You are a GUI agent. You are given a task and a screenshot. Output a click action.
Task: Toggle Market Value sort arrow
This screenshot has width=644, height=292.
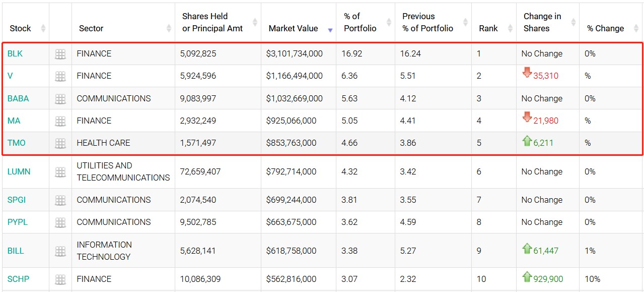tap(330, 30)
